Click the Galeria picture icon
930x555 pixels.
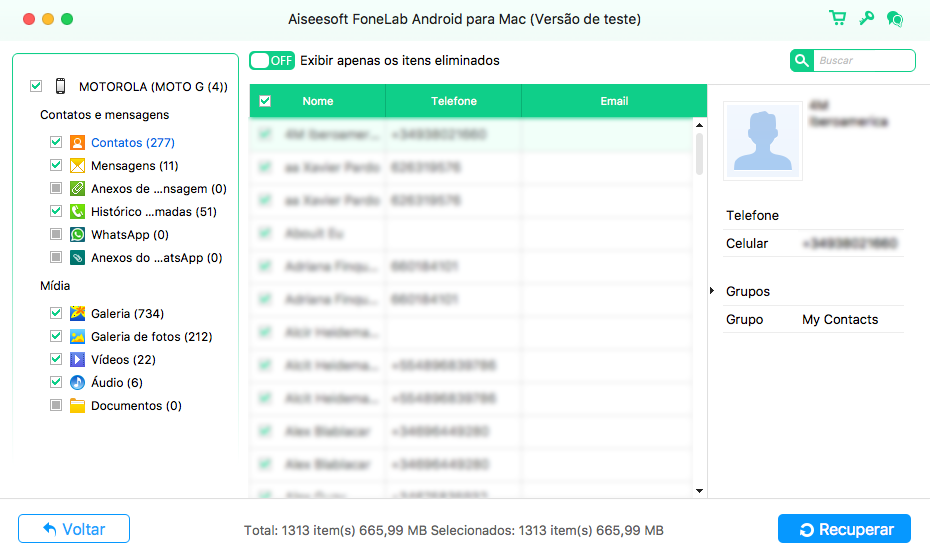tap(77, 314)
